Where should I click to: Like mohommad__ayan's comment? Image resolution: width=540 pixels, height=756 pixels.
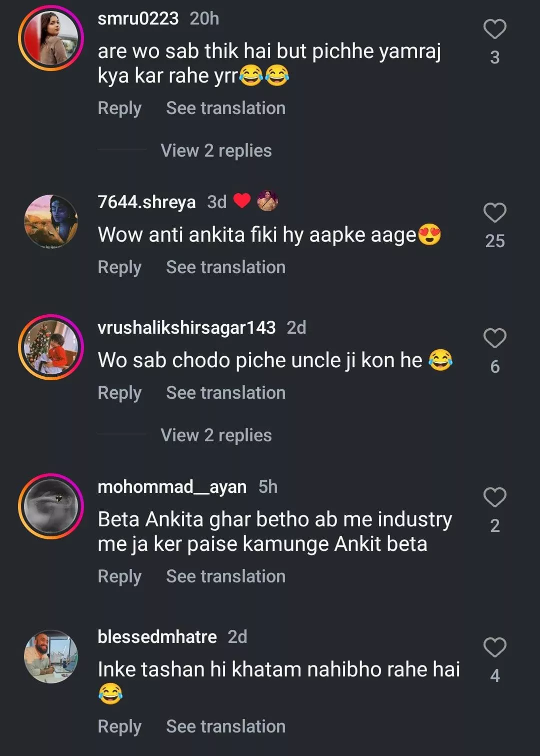click(x=494, y=497)
